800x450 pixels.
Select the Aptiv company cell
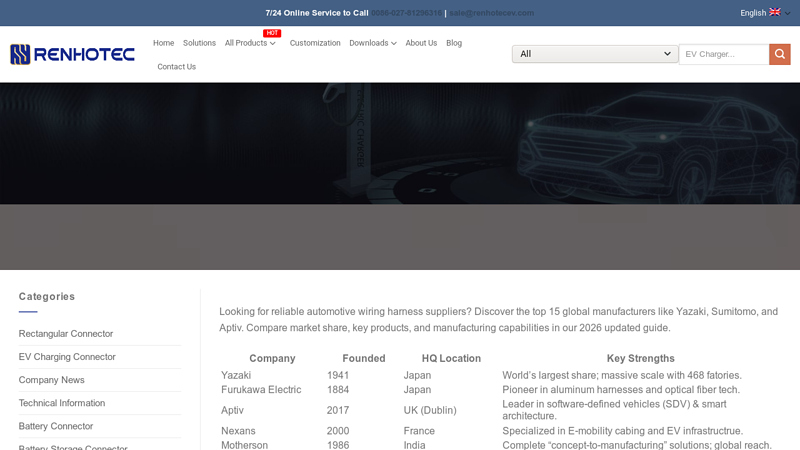click(232, 410)
